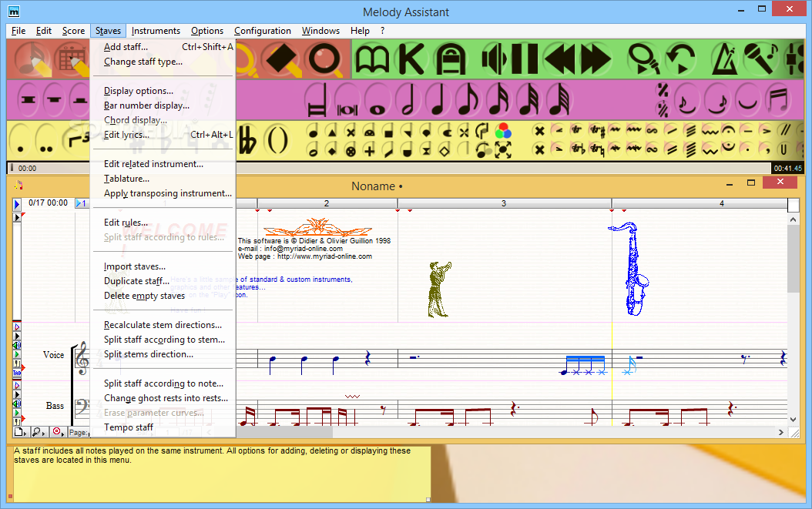
Task: Click bar marker 1 in the ruler
Action: [82, 203]
